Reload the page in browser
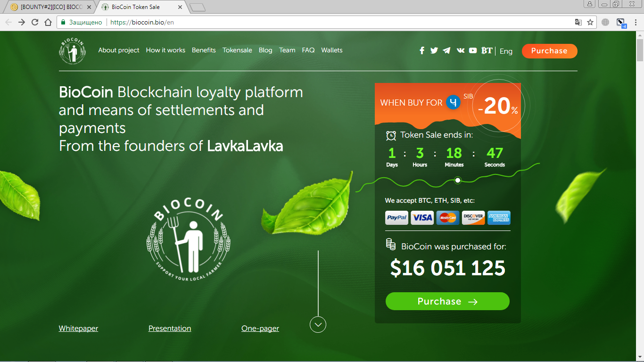644x362 pixels. 34,22
